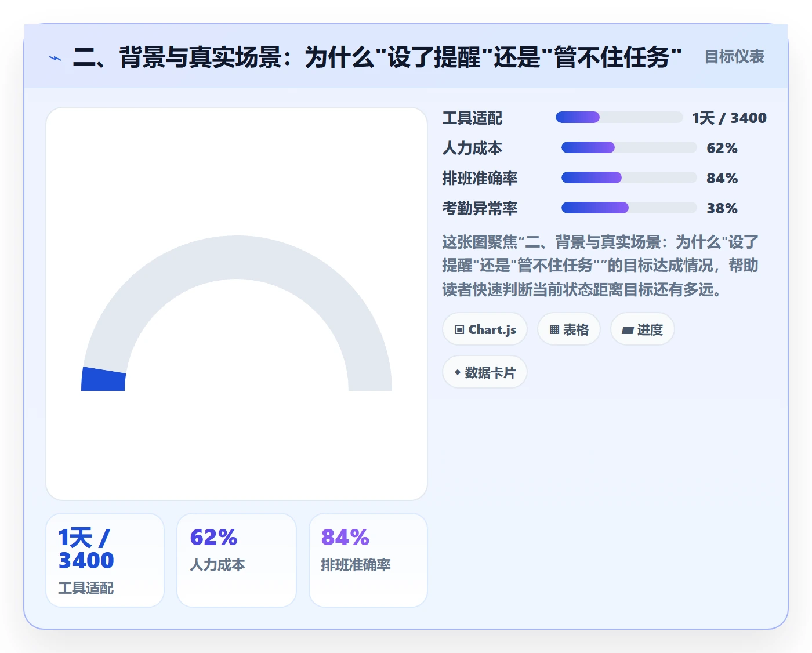Click the blue filled segment of the gauge
This screenshot has width=812, height=653.
click(104, 380)
